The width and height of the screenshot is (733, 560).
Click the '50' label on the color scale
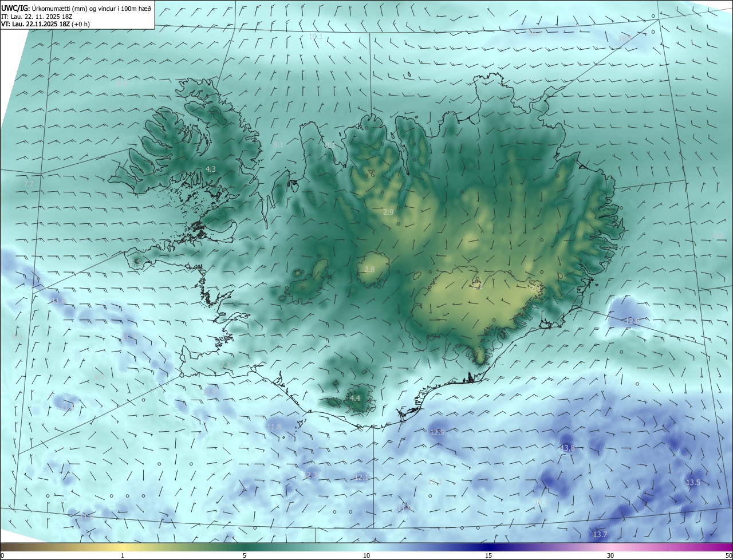tap(728, 555)
